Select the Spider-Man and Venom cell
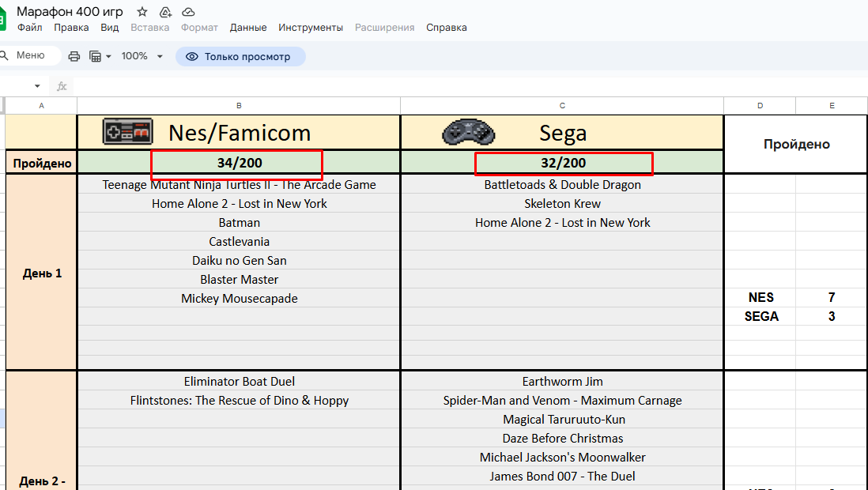868x490 pixels. [x=562, y=401]
